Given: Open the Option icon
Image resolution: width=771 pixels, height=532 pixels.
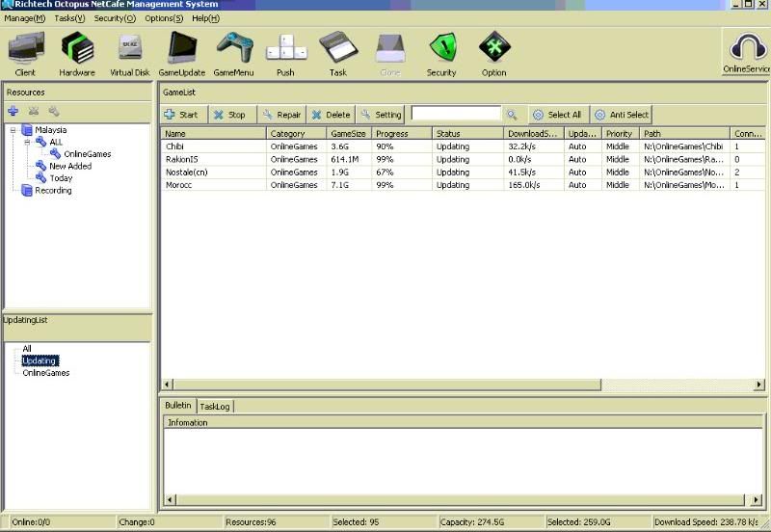Looking at the screenshot, I should click(493, 48).
